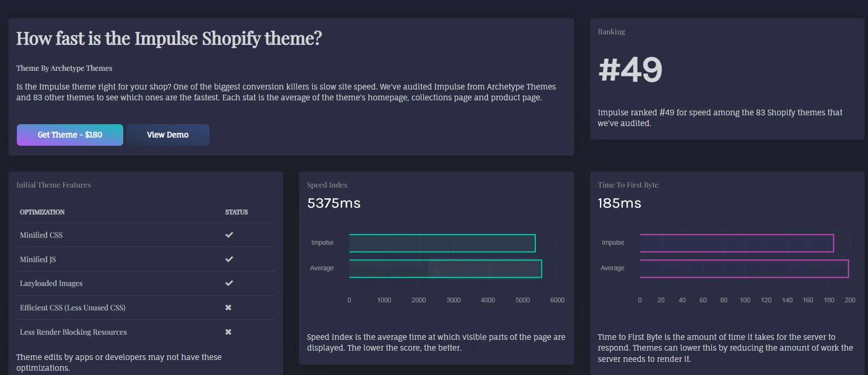Select the Average bar in Speed Index chart
868x375 pixels.
(x=446, y=269)
